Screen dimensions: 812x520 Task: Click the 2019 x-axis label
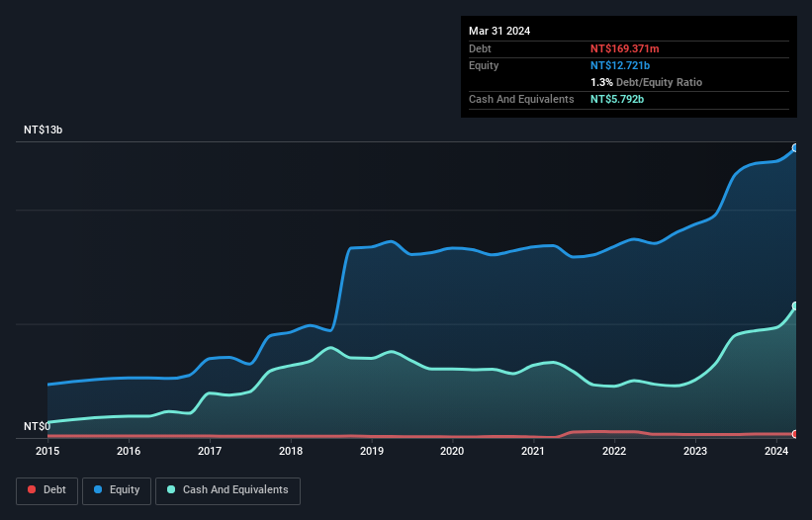tap(372, 451)
